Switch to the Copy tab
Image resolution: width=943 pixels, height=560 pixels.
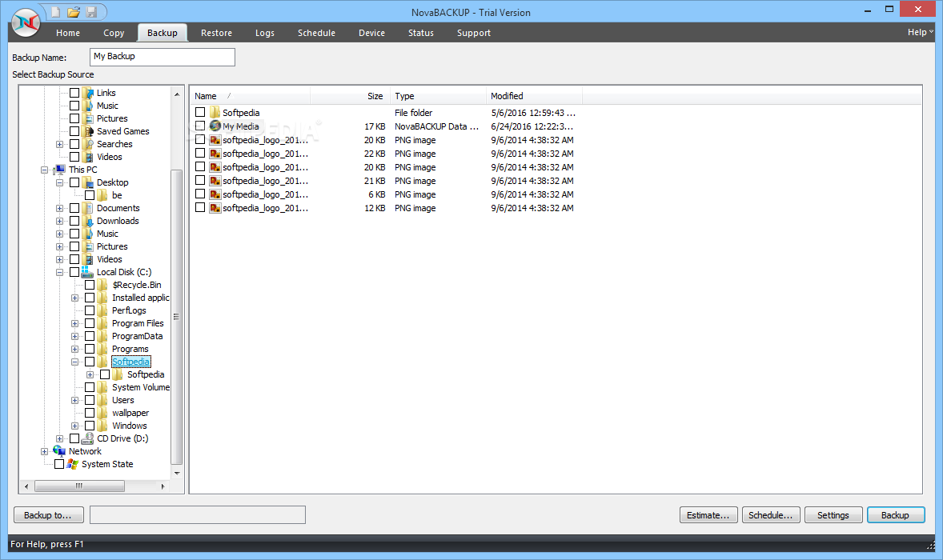pos(114,33)
